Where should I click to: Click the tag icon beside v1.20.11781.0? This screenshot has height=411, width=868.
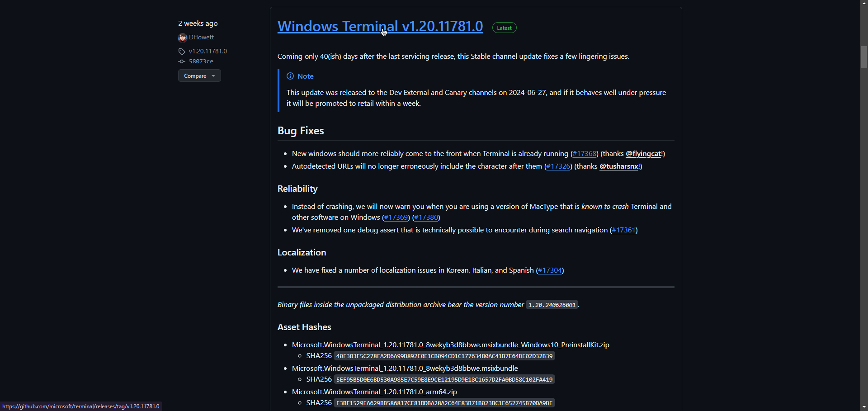[182, 52]
